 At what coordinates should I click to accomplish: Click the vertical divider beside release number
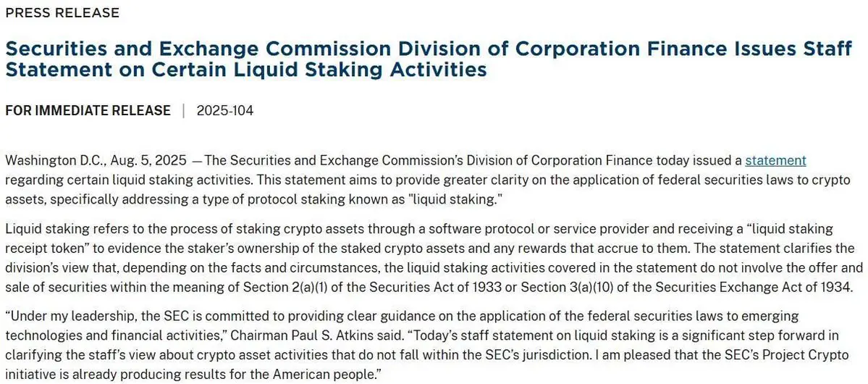click(184, 111)
